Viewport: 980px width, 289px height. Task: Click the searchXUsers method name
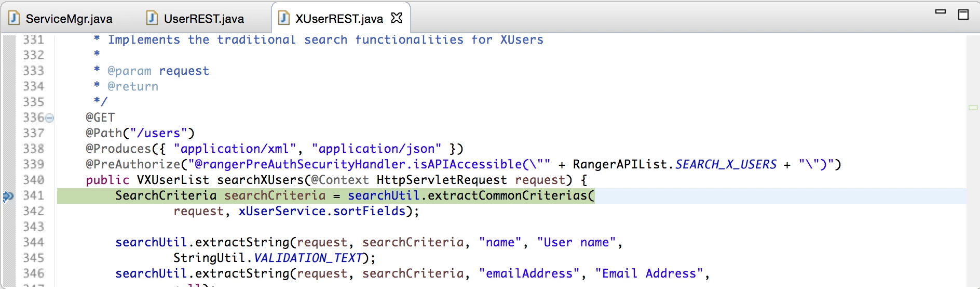point(260,180)
